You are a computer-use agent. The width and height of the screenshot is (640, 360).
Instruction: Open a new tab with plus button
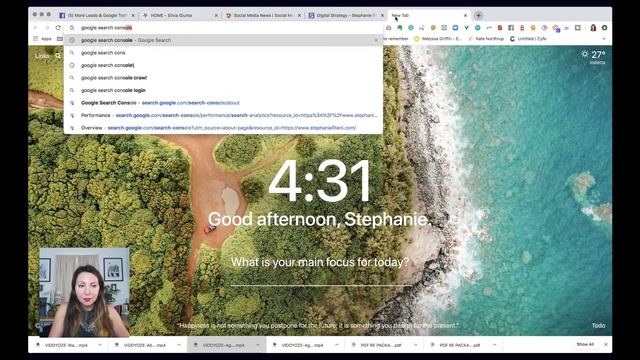[x=479, y=16]
